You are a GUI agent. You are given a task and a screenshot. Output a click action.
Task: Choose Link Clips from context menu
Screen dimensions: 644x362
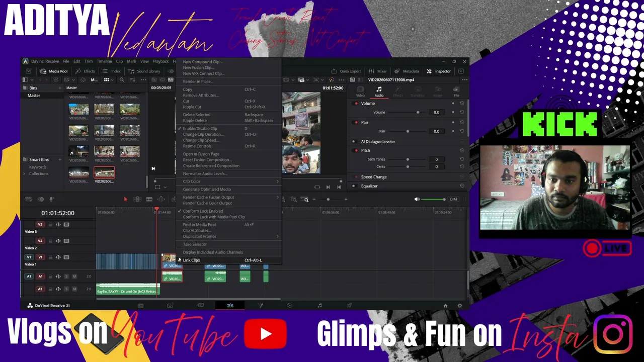click(x=228, y=260)
